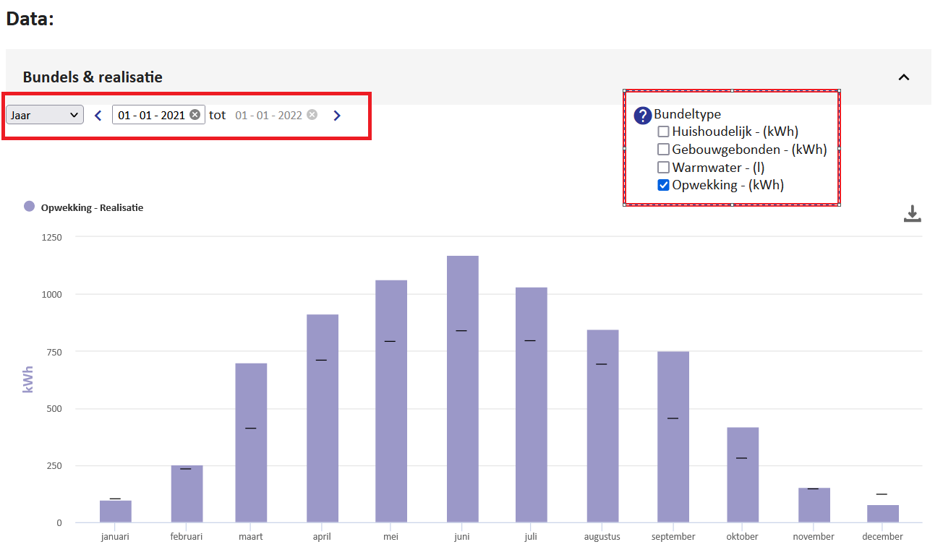Open the Jaar period dropdown
The width and height of the screenshot is (943, 560).
(45, 115)
